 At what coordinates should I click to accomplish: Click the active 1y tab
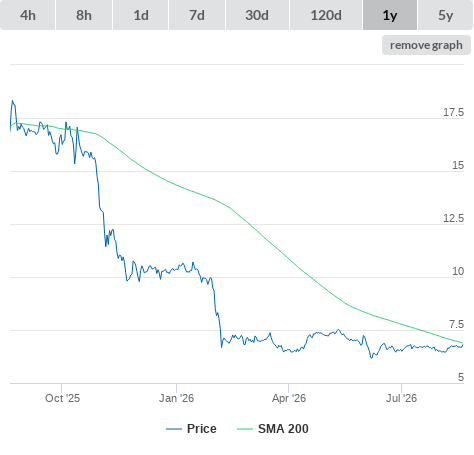(390, 15)
